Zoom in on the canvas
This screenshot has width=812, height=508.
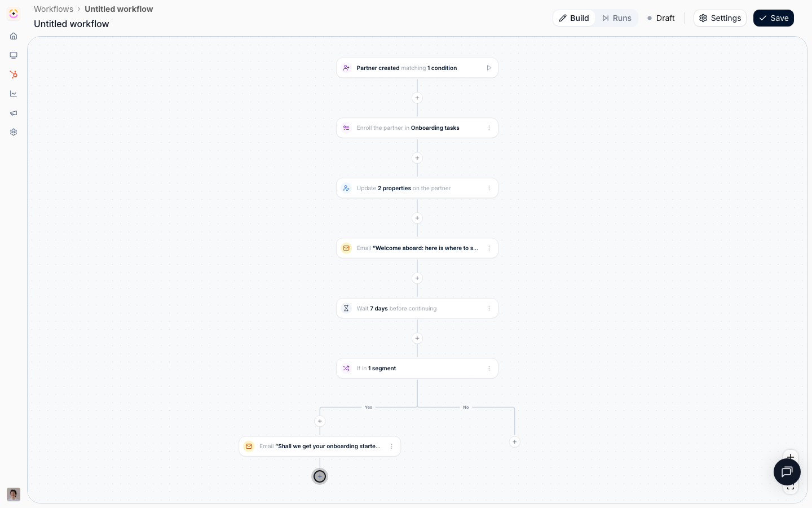tap(791, 456)
